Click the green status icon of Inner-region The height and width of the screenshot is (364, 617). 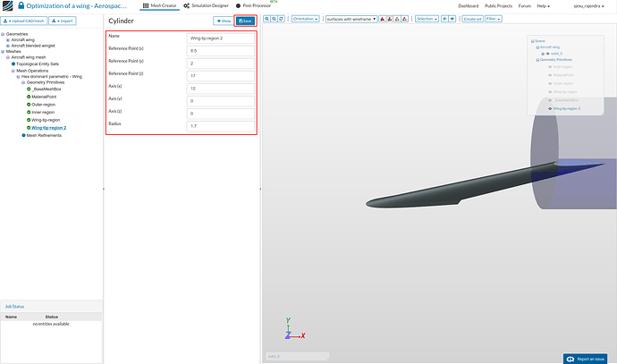(x=29, y=112)
